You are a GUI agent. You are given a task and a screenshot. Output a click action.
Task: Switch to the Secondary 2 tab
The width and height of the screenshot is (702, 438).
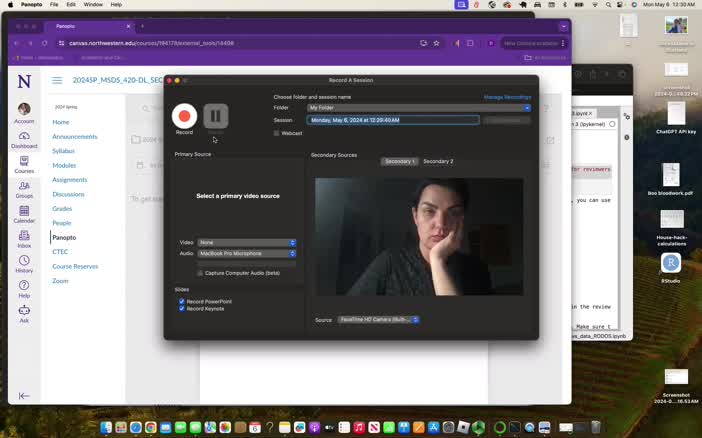coord(438,161)
